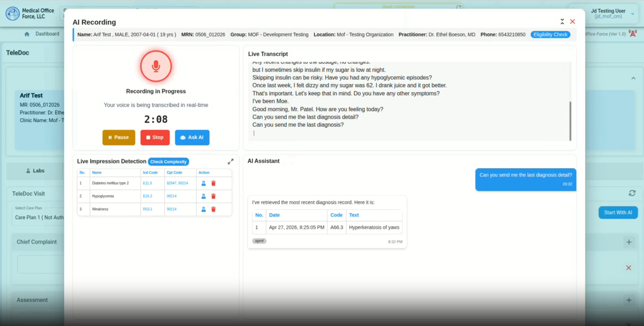Click the E11.9 ICD code link
The width and height of the screenshot is (644, 326).
click(x=147, y=183)
